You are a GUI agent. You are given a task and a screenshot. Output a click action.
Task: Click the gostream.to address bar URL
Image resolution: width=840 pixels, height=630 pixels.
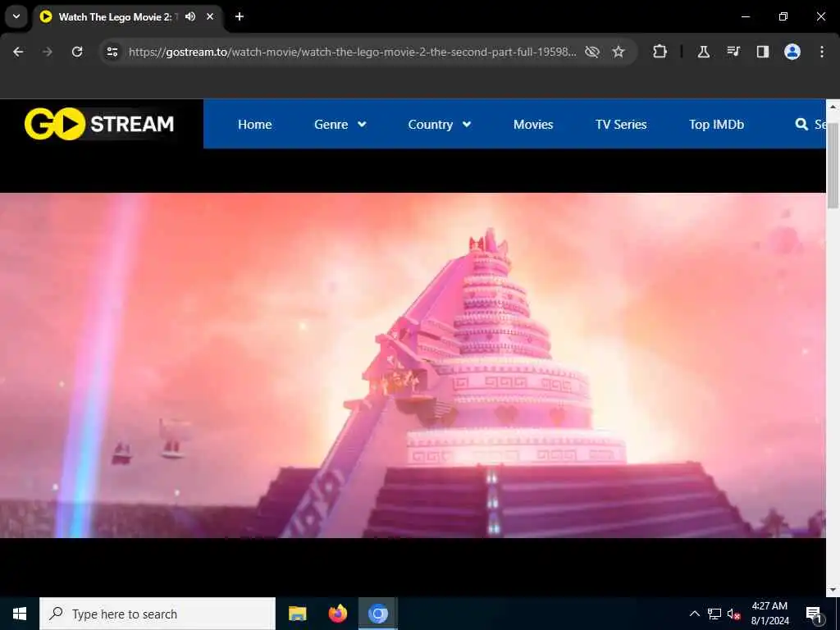click(353, 52)
